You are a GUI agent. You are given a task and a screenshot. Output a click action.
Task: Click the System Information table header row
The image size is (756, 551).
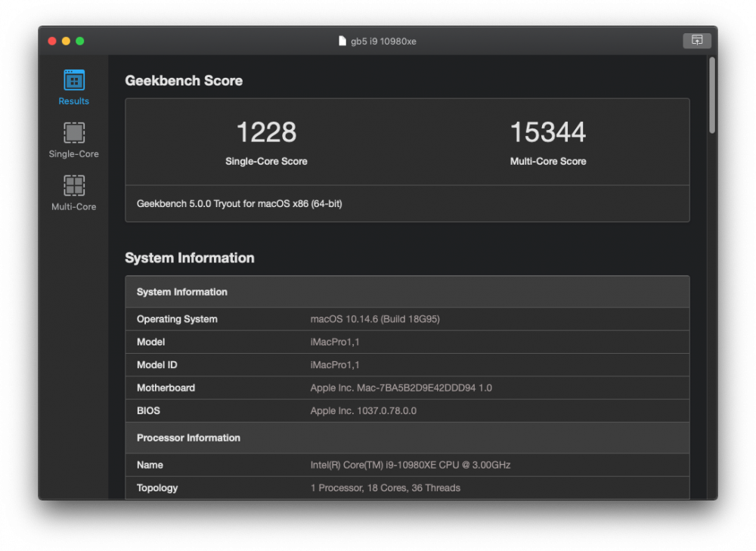(407, 292)
